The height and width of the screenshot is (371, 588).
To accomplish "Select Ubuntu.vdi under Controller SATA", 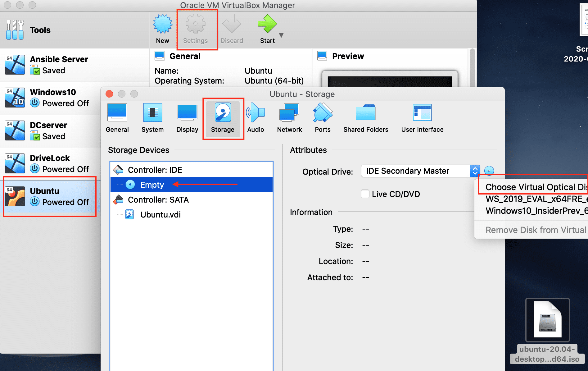I will [160, 214].
